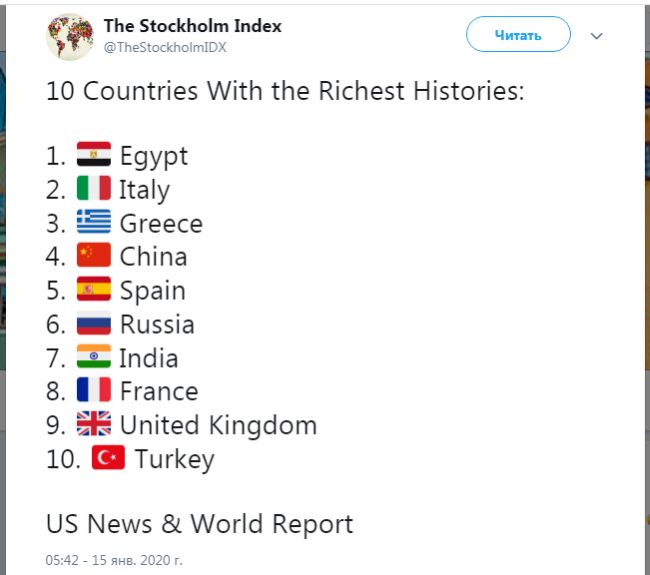
Task: Click the Turkey flag emoji
Action: coord(109,458)
